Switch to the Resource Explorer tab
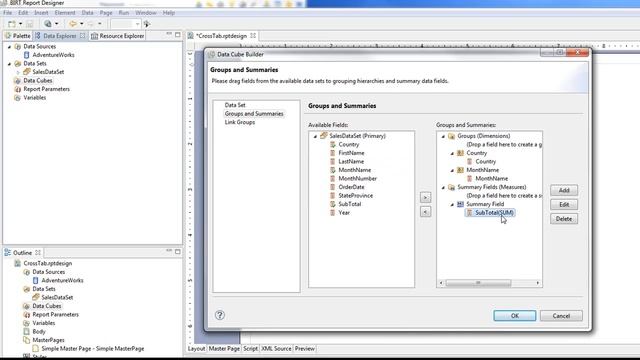Viewport: 640px width, 360px height. [118, 36]
